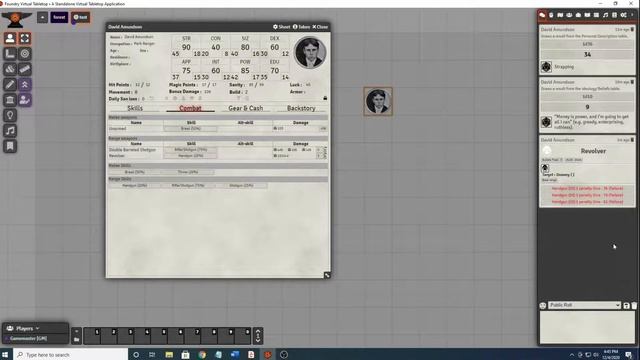Image resolution: width=640 pixels, height=360 pixels.
Task: Activate the Select Tokens tool
Action: (x=25, y=38)
